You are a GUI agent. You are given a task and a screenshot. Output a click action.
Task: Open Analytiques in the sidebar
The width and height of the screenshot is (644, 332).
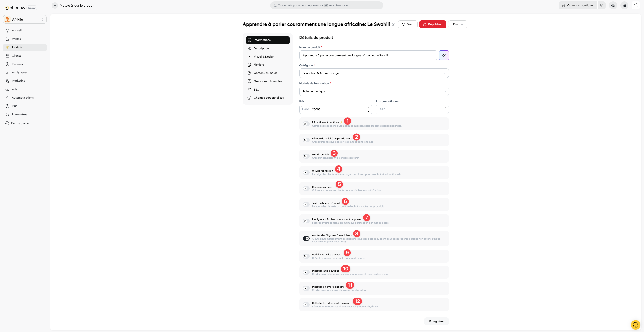(x=20, y=72)
